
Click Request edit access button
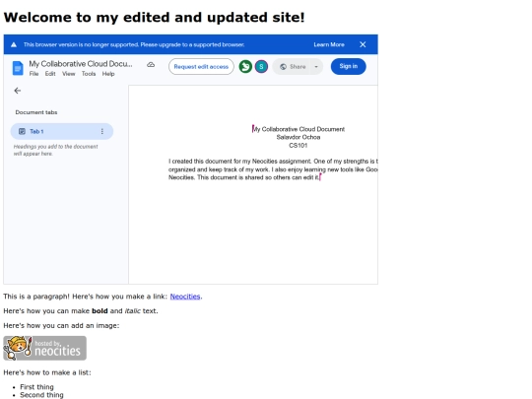(201, 67)
